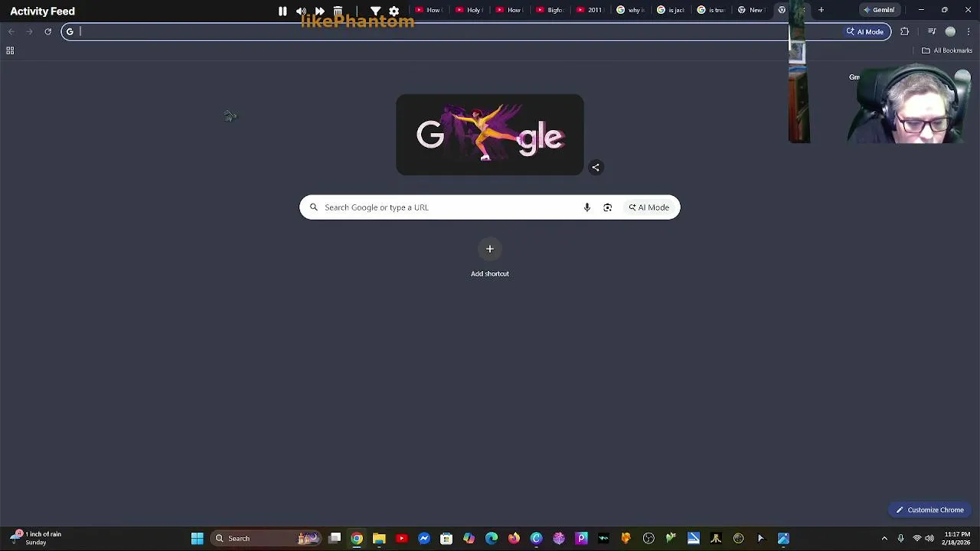
Task: Mute the Activity Feed speaker icon
Action: [301, 11]
